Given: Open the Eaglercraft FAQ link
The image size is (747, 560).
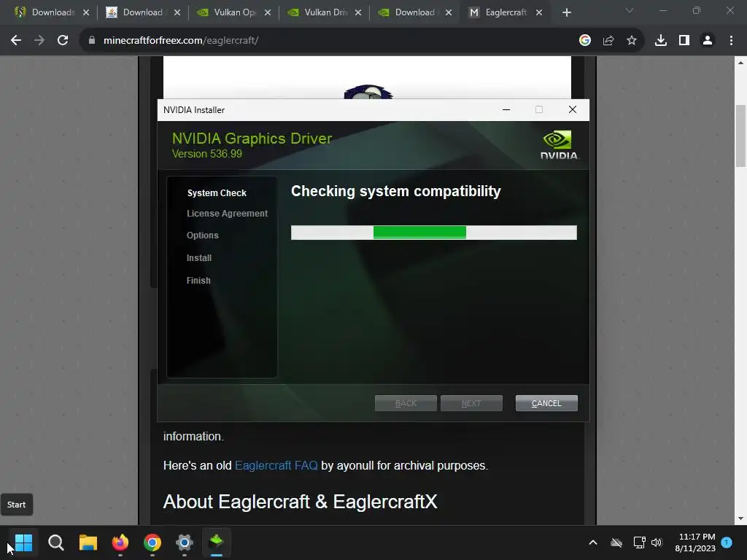Looking at the screenshot, I should (276, 465).
